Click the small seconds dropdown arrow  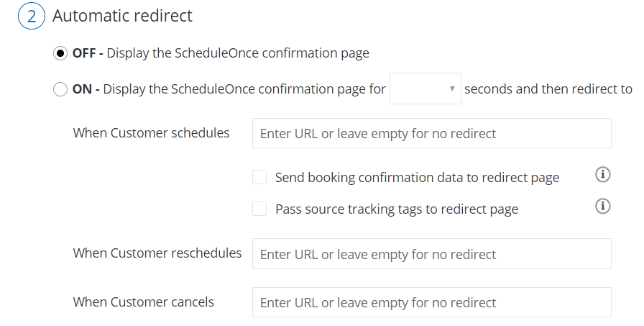coord(452,89)
